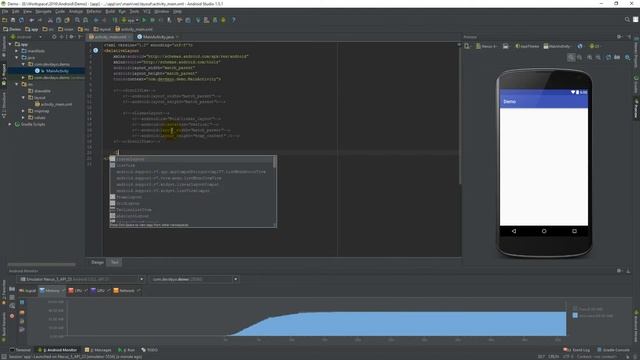This screenshot has width=640, height=360.
Task: Open the AppTheme dropdown in Preview
Action: click(x=527, y=46)
